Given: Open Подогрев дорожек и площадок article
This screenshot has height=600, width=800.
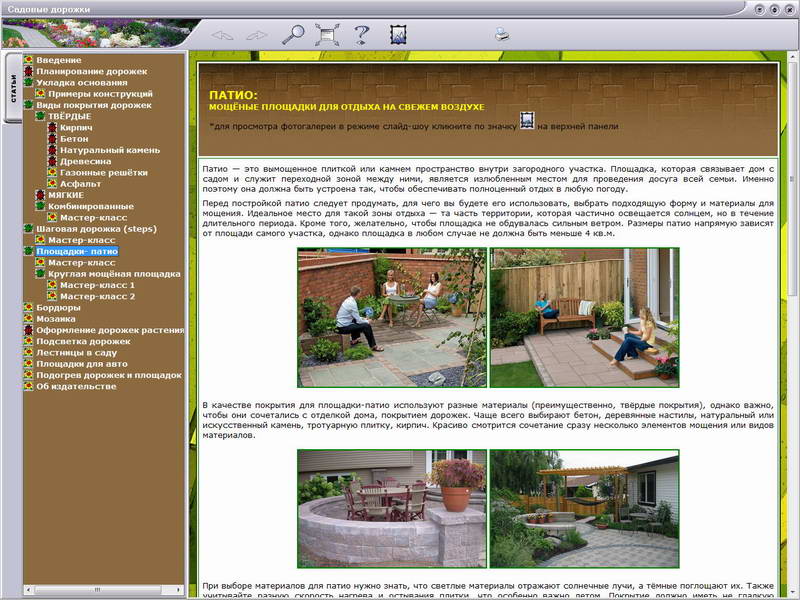Looking at the screenshot, I should click(109, 375).
